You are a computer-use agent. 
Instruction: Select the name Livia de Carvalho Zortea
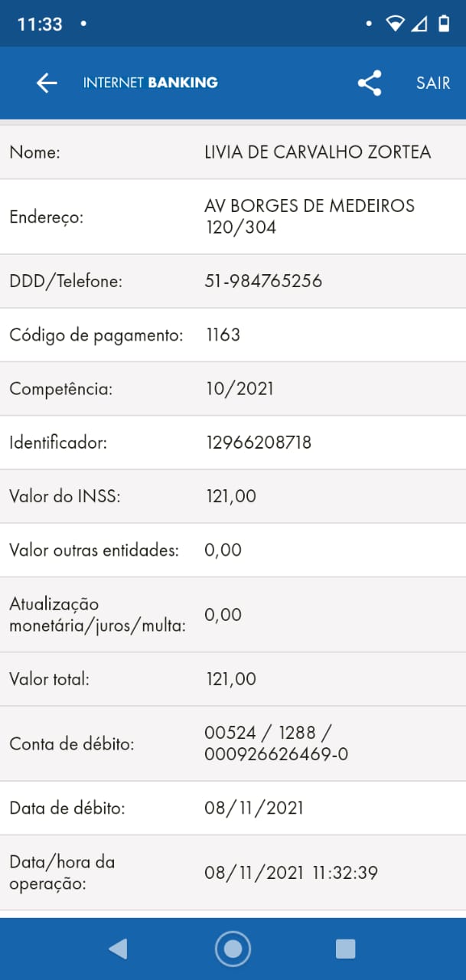click(x=318, y=152)
